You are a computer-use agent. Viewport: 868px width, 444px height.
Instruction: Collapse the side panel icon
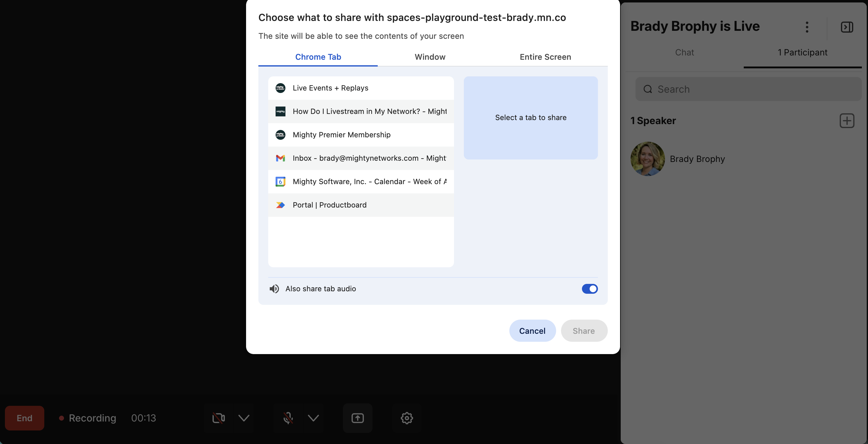pos(847,27)
